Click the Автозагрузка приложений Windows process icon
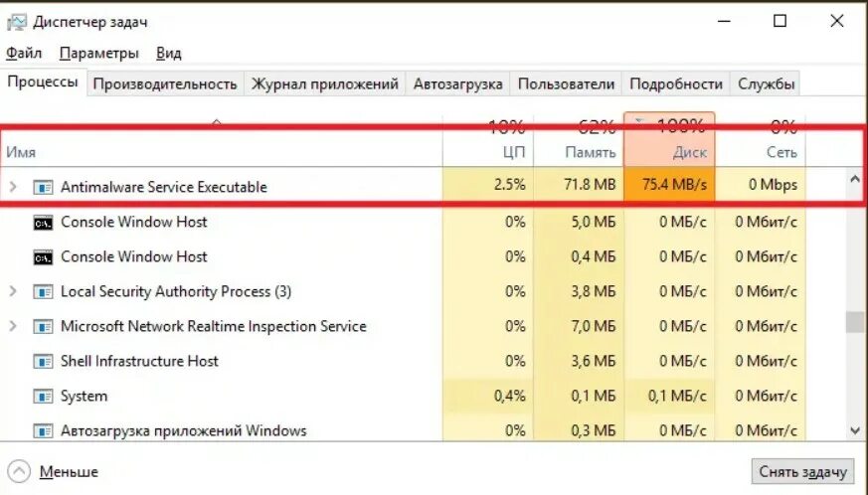 43,431
